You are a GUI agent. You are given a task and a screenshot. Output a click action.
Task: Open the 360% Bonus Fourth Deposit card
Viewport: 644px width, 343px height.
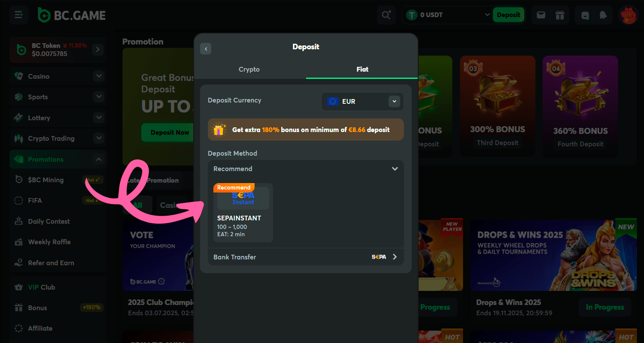tap(580, 106)
